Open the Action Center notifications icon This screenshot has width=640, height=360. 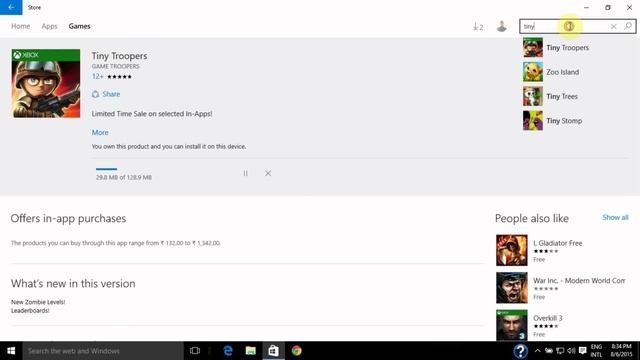click(x=583, y=351)
